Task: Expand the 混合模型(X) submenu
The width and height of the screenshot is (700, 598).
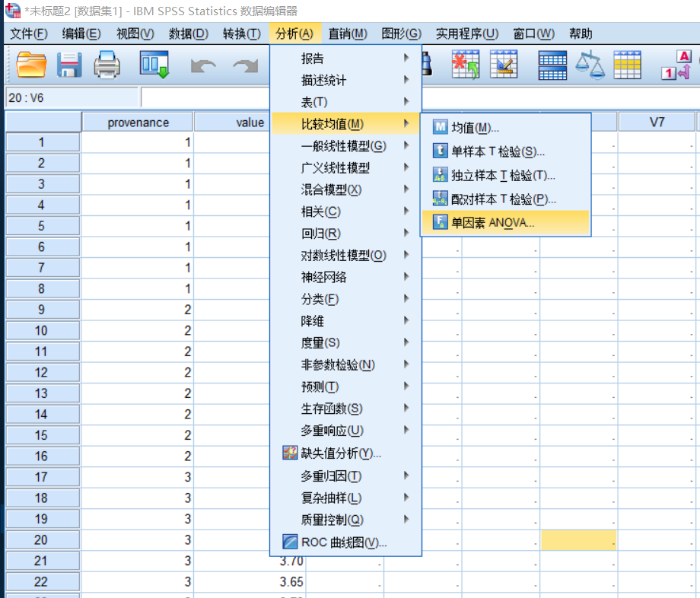Action: point(346,189)
